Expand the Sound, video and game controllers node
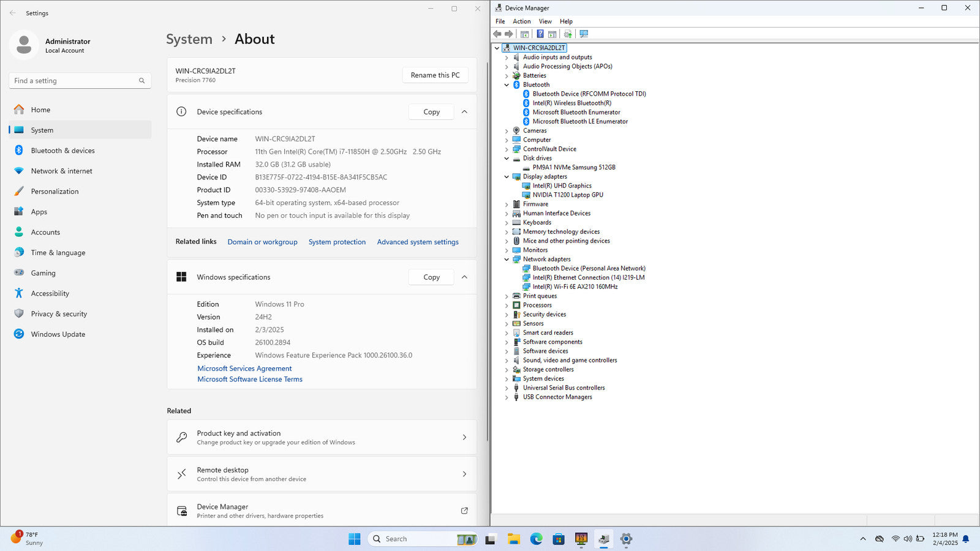980x551 pixels. click(507, 360)
